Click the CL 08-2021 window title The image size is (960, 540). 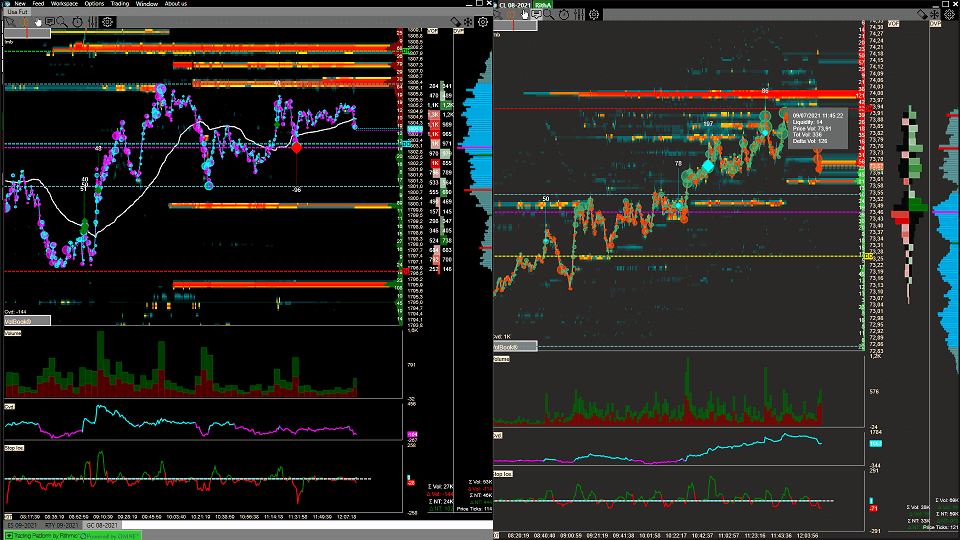[x=514, y=5]
